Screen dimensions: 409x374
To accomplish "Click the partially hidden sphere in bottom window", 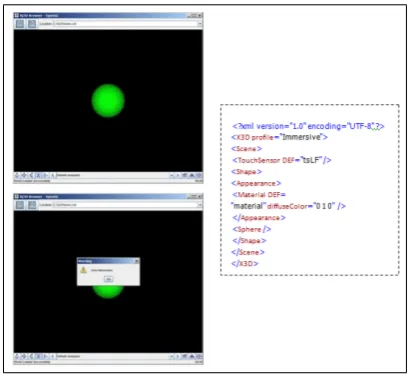I will pyautogui.click(x=108, y=292).
